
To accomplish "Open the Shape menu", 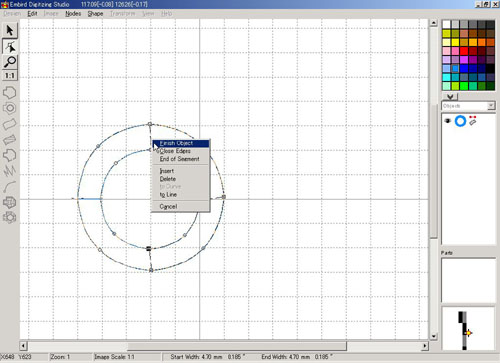I will pos(95,14).
